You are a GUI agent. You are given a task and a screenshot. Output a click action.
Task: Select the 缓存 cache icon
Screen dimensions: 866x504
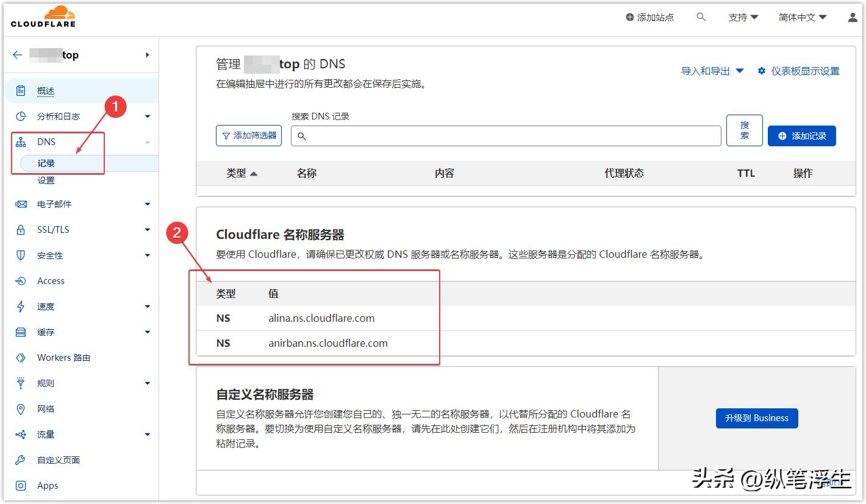click(20, 332)
